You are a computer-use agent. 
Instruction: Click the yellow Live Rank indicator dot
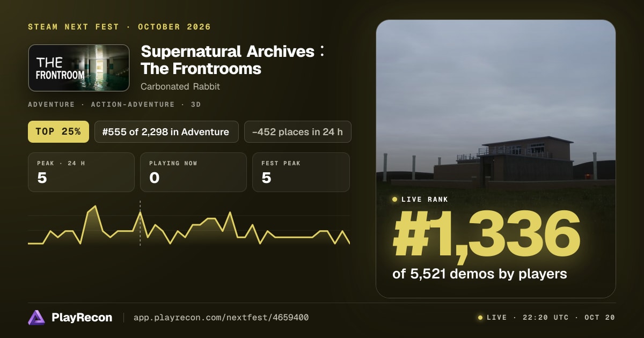tap(395, 200)
